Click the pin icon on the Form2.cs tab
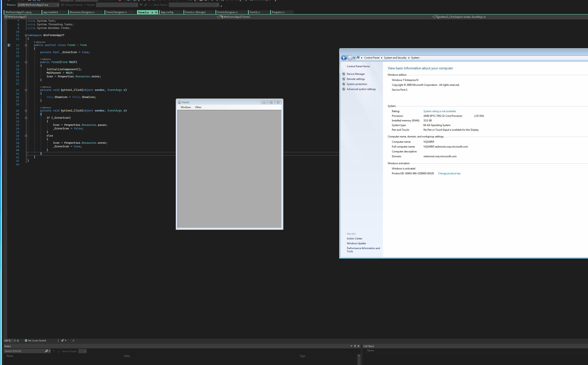This screenshot has width=588, height=365. (x=153, y=12)
